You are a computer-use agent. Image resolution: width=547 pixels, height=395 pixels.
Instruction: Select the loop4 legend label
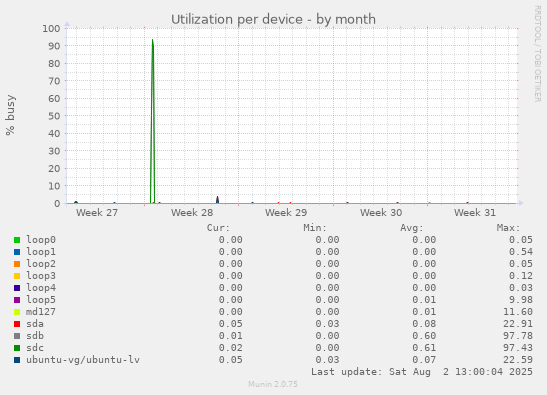pos(41,288)
